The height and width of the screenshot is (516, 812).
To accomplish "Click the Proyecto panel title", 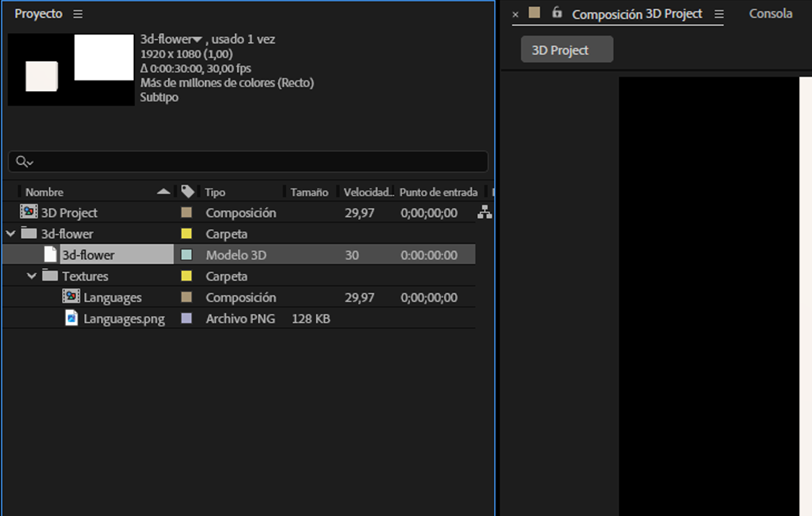I will click(38, 14).
